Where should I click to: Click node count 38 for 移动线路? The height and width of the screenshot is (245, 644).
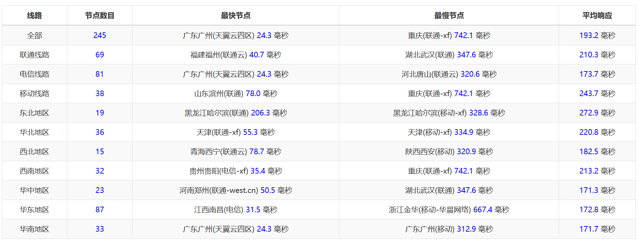[100, 93]
